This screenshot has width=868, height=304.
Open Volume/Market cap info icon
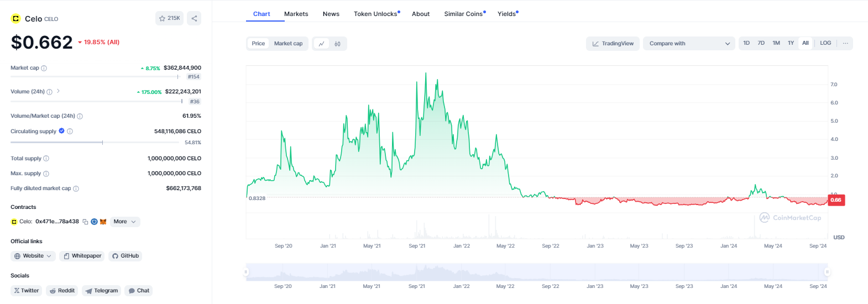[80, 116]
